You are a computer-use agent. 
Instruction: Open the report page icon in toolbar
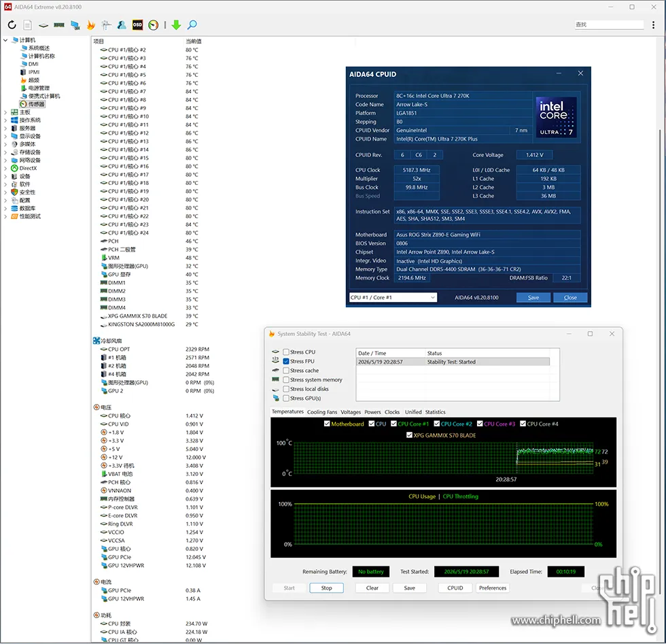[28, 25]
